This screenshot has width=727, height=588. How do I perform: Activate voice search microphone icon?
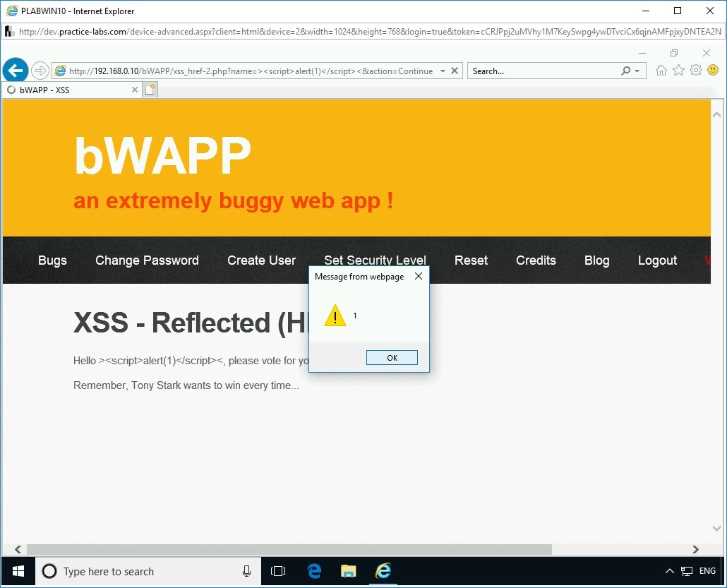click(x=246, y=571)
